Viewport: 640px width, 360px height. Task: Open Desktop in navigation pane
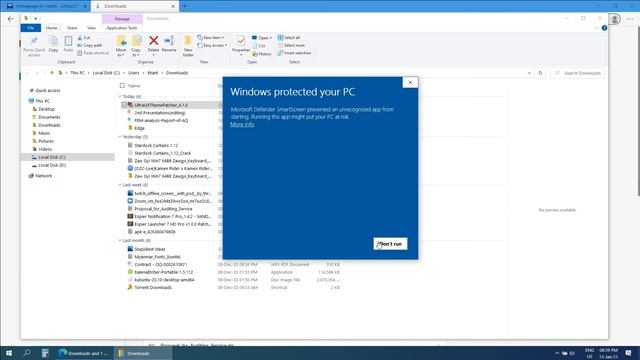tap(43, 109)
